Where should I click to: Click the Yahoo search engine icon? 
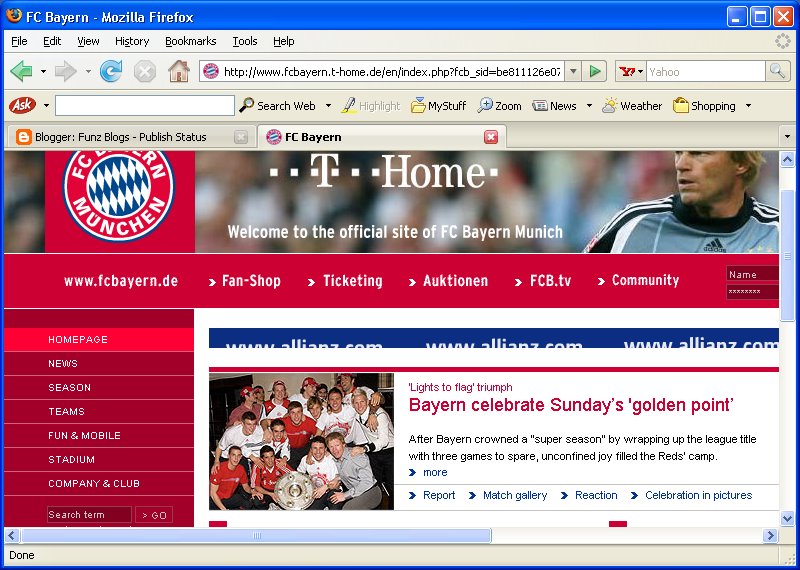point(627,71)
